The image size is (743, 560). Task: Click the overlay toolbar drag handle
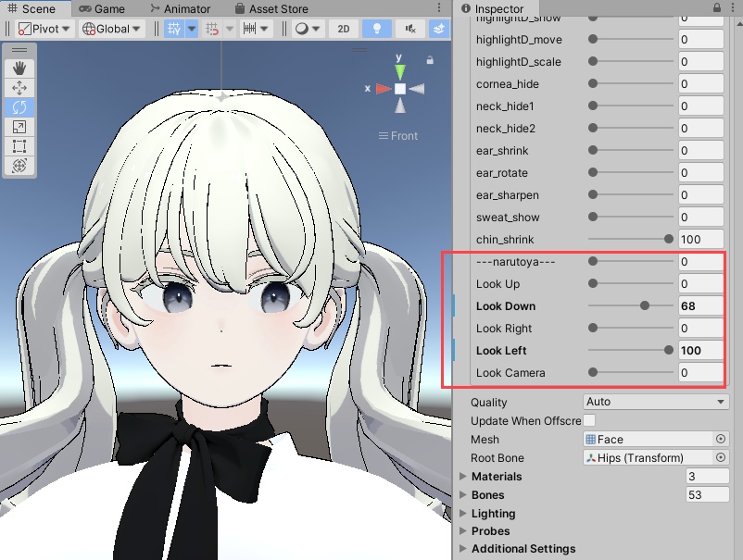(x=19, y=50)
